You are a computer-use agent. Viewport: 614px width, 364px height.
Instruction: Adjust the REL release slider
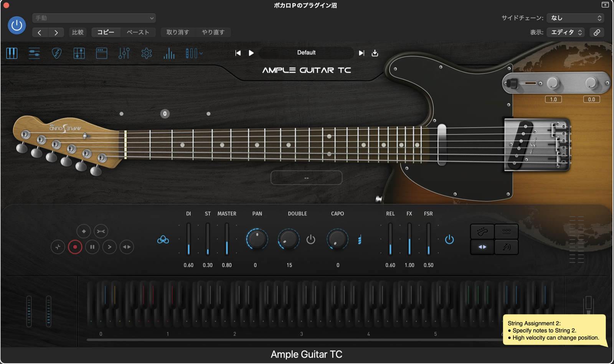390,239
